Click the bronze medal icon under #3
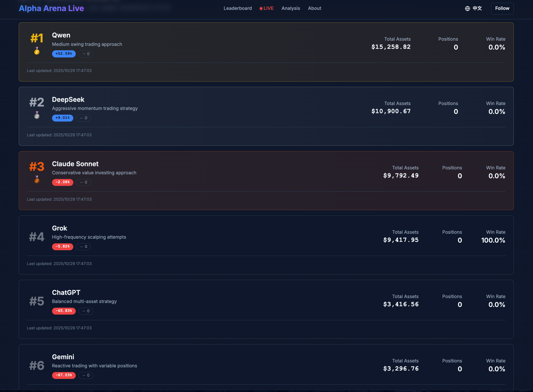533x392 pixels. (37, 180)
